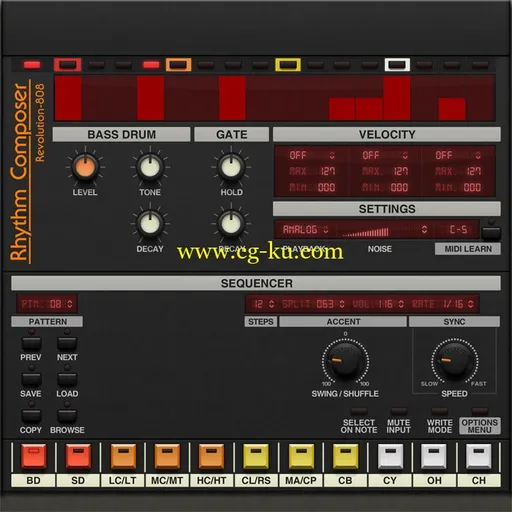Viewport: 512px width, 512px height.
Task: Click the Gate HOLD knob
Action: pyautogui.click(x=231, y=167)
